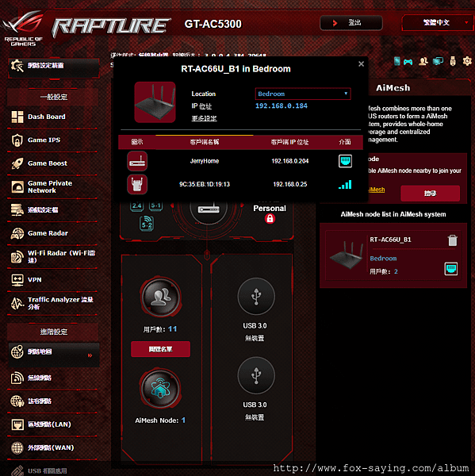Click the Bedroom location text in node card
Screen dimensions: 475x476
tap(383, 259)
